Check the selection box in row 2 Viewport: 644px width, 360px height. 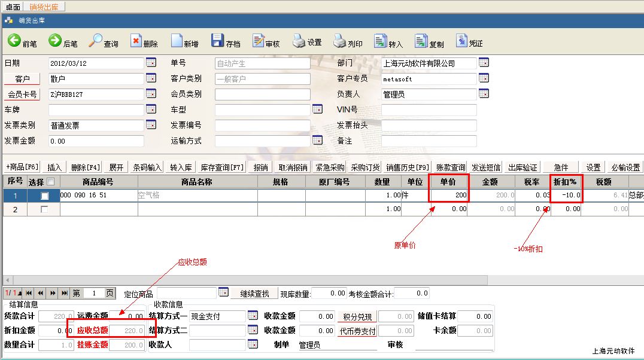(x=45, y=209)
